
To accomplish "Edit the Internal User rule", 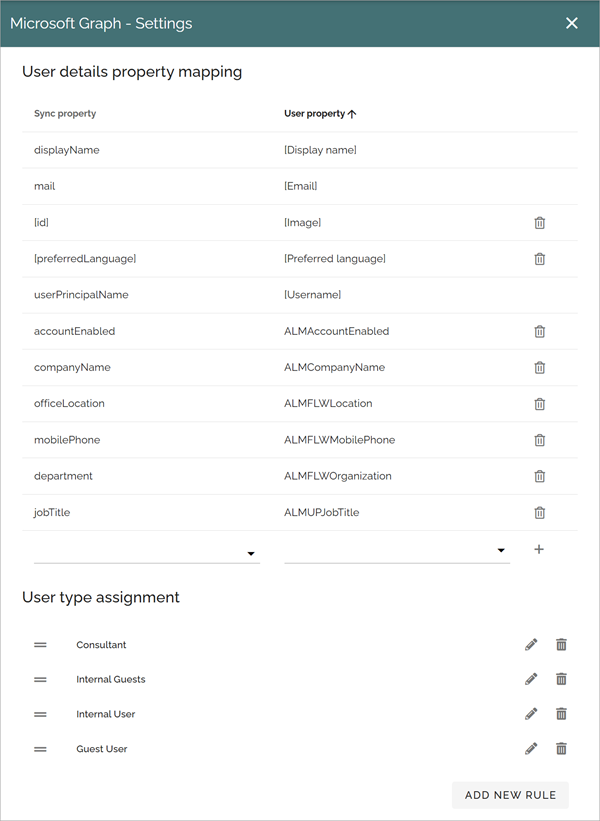I will 531,714.
